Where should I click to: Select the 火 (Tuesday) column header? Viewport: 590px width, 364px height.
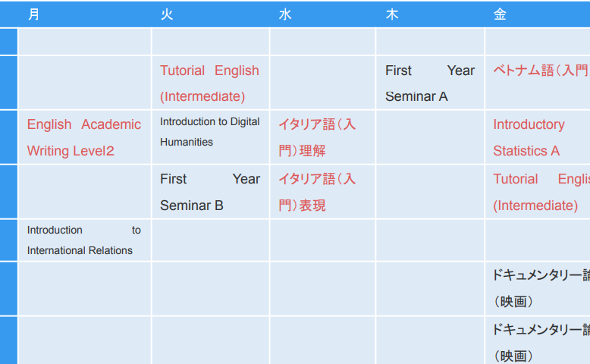(167, 14)
